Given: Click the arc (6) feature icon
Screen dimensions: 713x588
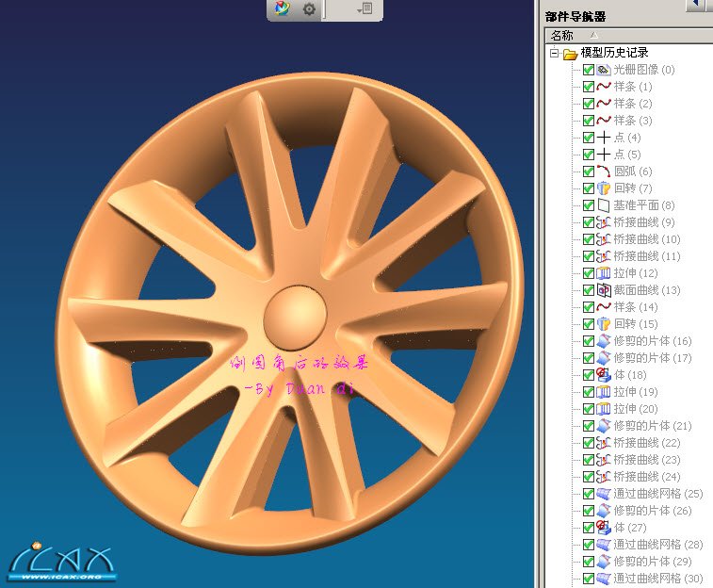Looking at the screenshot, I should (x=604, y=171).
